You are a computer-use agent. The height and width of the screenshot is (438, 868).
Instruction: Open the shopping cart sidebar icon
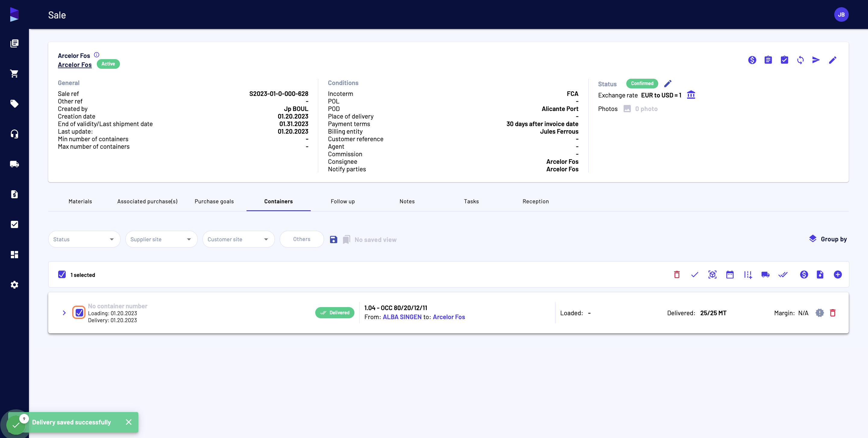point(14,74)
